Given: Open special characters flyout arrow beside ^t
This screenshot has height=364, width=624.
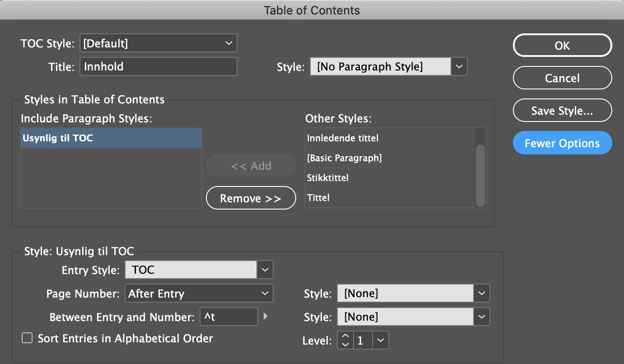Looking at the screenshot, I should (266, 317).
